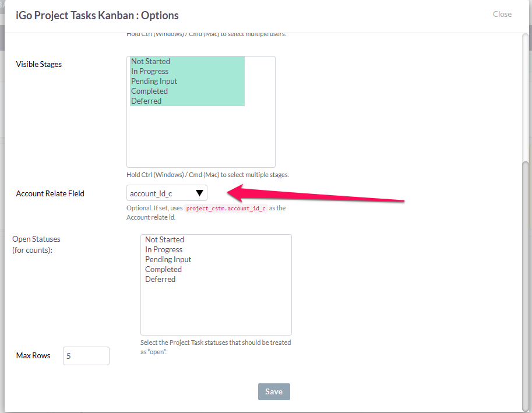
Task: Open the Account Relate Field dropdown arrow
Action: (199, 193)
